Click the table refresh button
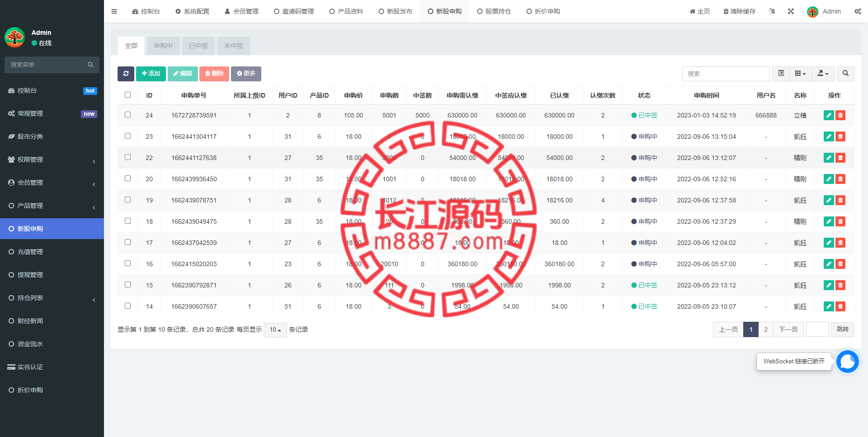Viewport: 868px width, 437px height. coord(126,74)
